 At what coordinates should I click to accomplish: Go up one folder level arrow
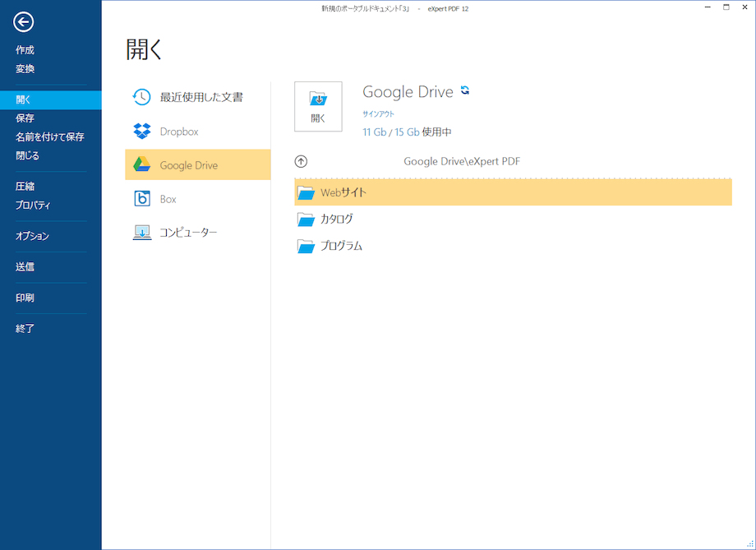(x=301, y=162)
